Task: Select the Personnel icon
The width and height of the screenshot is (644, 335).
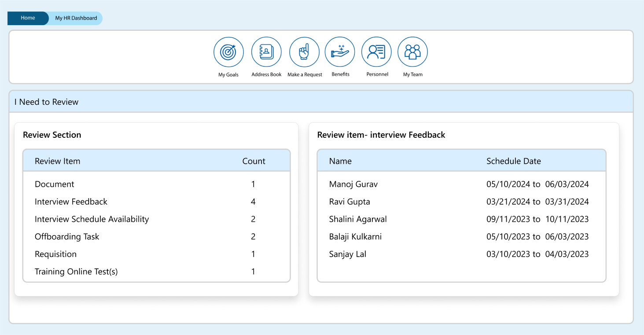Action: (x=376, y=52)
